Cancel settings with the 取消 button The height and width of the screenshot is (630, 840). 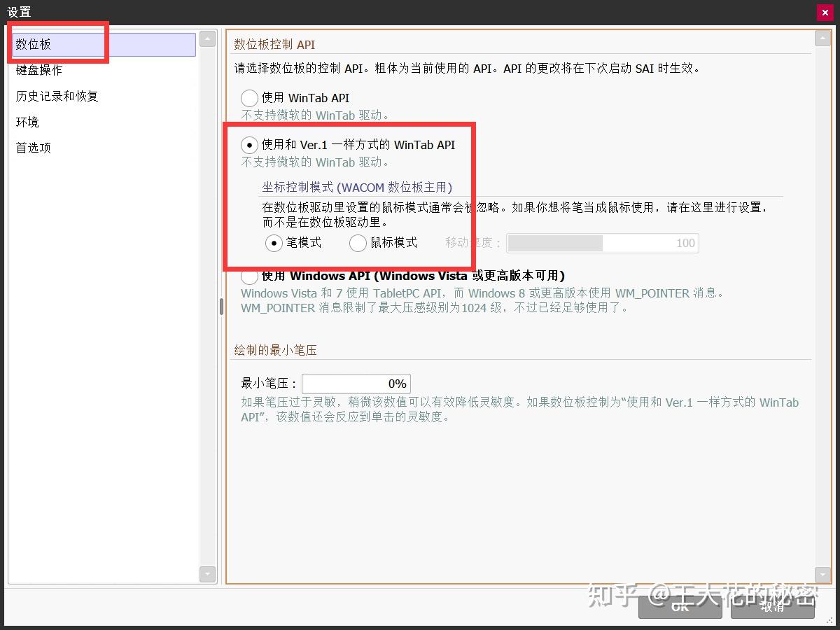(773, 607)
